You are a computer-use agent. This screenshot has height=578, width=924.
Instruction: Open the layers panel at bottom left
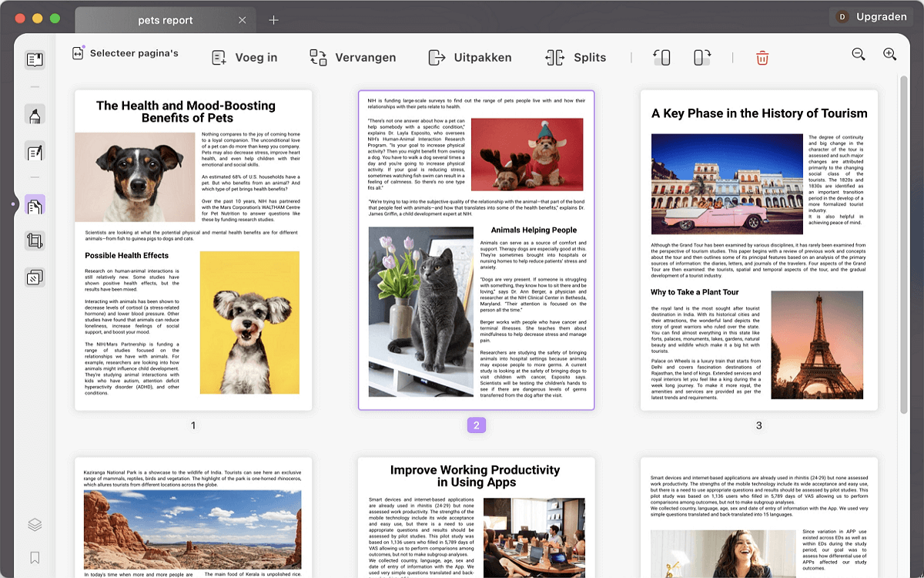coord(35,525)
